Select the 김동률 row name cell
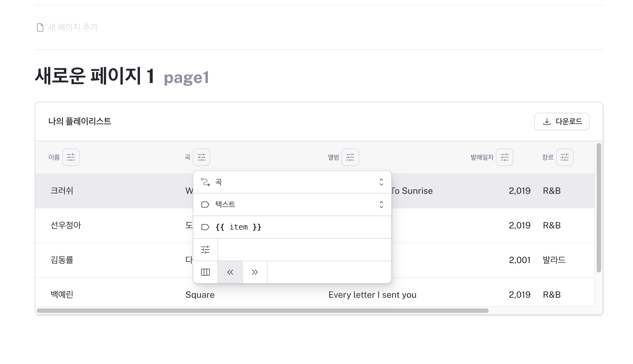 click(62, 260)
